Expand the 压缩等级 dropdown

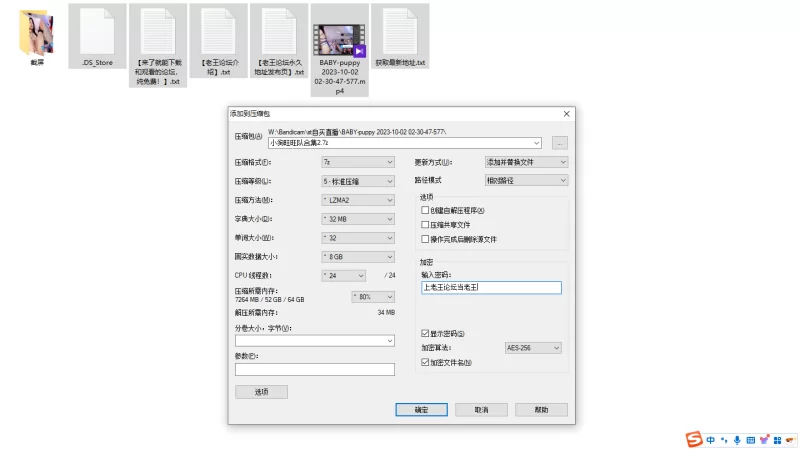358,181
